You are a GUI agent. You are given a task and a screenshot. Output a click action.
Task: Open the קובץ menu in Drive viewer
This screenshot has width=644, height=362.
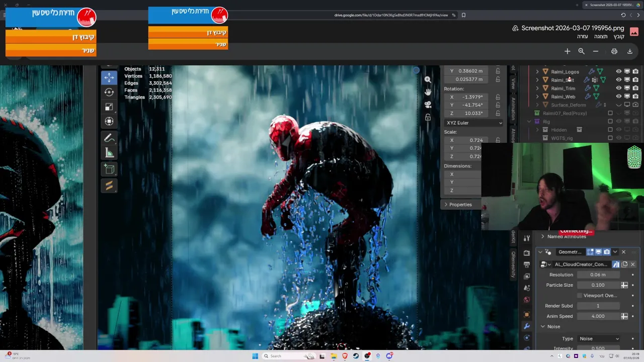(619, 37)
